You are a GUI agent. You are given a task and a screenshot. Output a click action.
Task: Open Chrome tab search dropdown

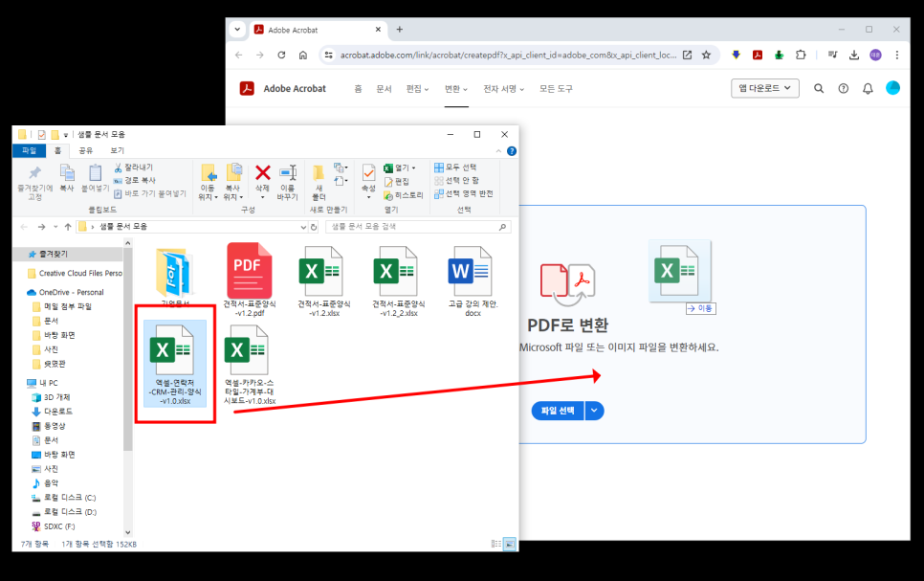(x=237, y=30)
